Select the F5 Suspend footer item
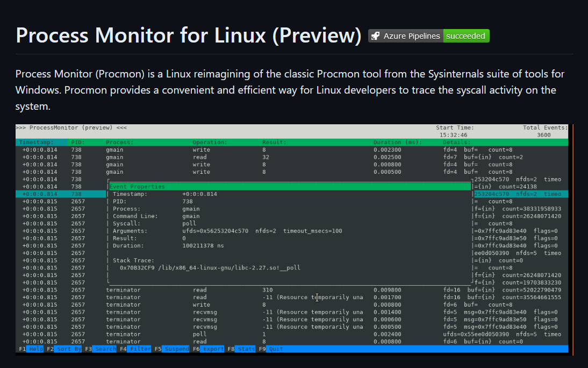 click(x=172, y=349)
